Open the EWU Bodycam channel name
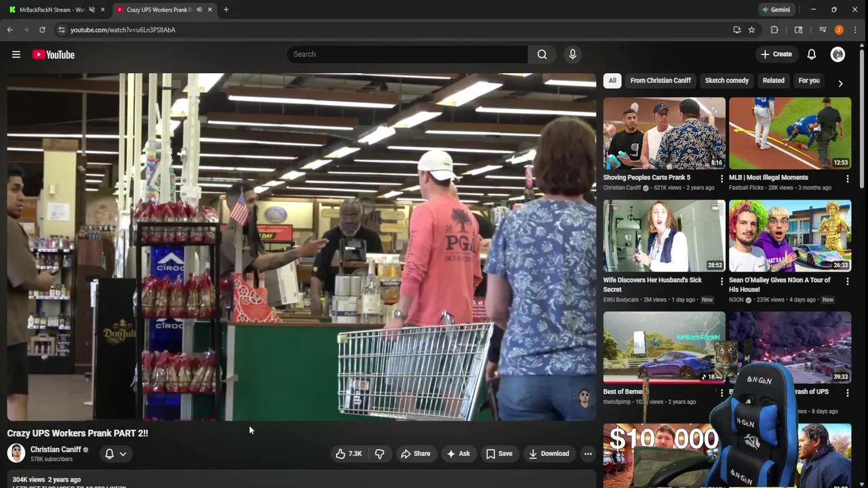This screenshot has width=868, height=488. [621, 300]
